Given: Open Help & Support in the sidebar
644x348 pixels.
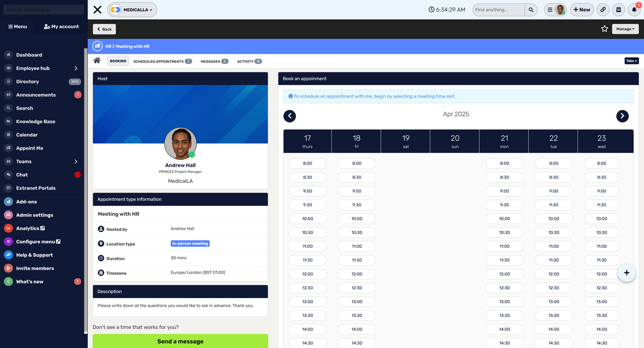Looking at the screenshot, I should (34, 255).
